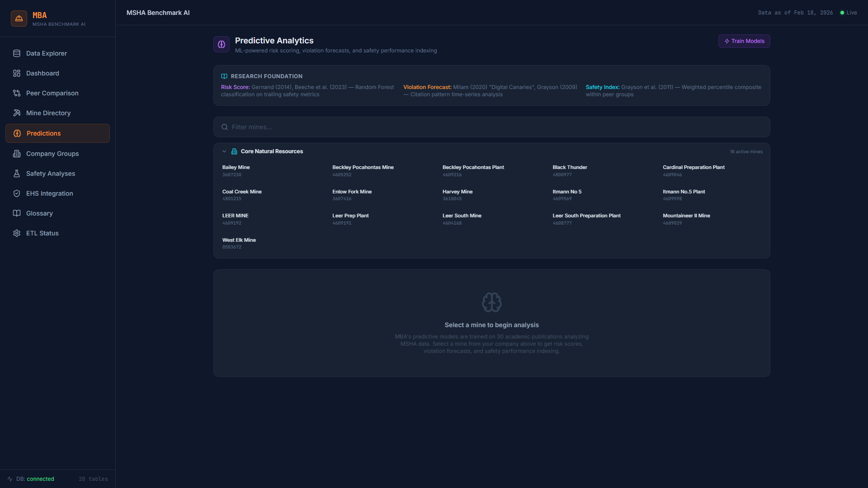
Task: Click the Glossary book icon
Action: tap(17, 213)
